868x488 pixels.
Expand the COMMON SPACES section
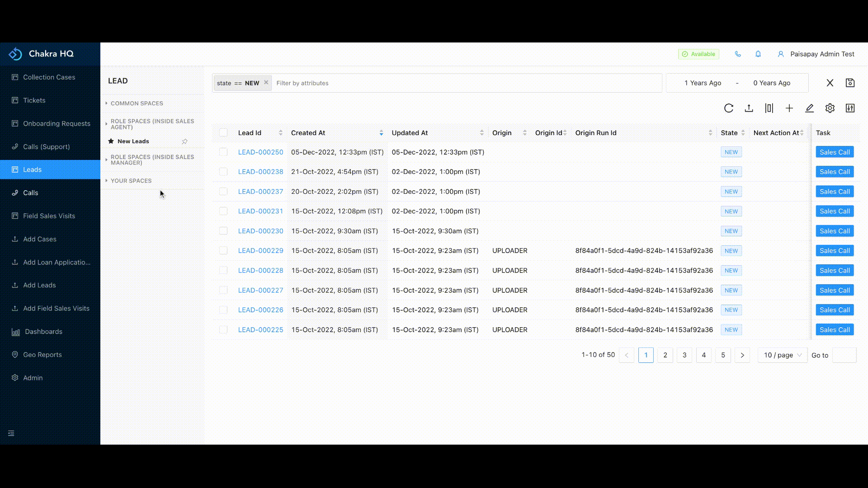point(137,103)
